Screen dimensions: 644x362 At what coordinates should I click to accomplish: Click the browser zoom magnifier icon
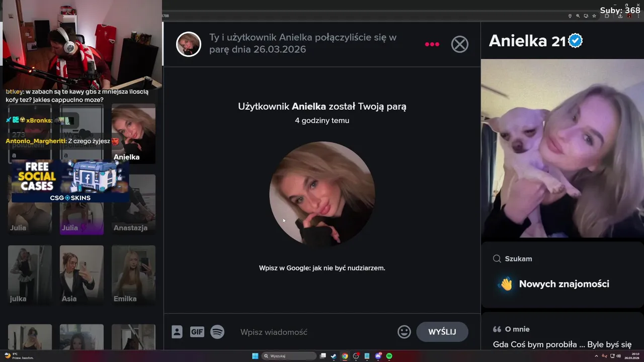(x=578, y=16)
